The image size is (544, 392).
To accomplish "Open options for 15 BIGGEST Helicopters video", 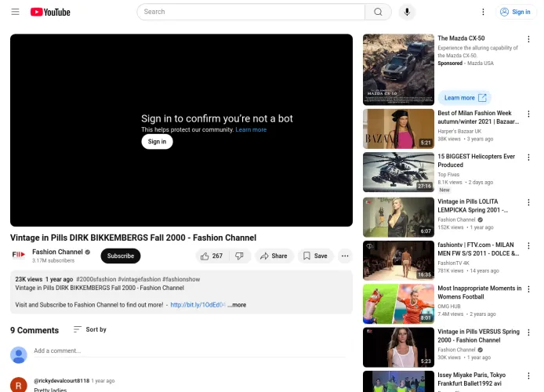I will click(x=528, y=157).
